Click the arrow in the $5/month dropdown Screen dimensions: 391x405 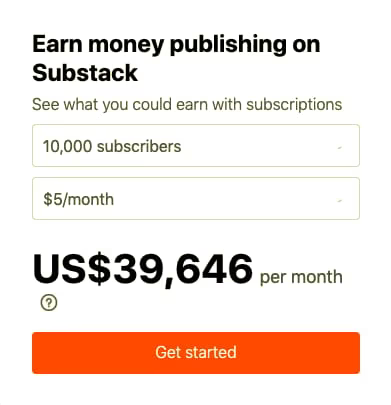[339, 200]
